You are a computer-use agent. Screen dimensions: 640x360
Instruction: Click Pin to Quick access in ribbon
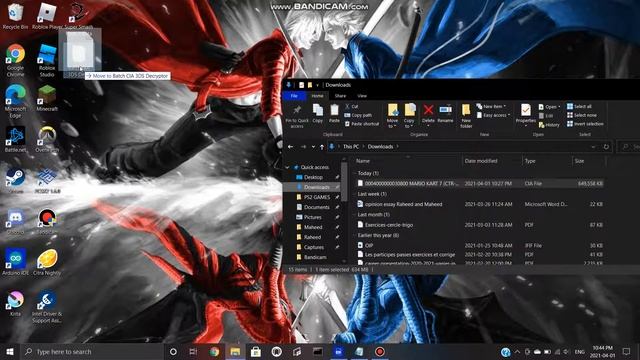pyautogui.click(x=297, y=116)
